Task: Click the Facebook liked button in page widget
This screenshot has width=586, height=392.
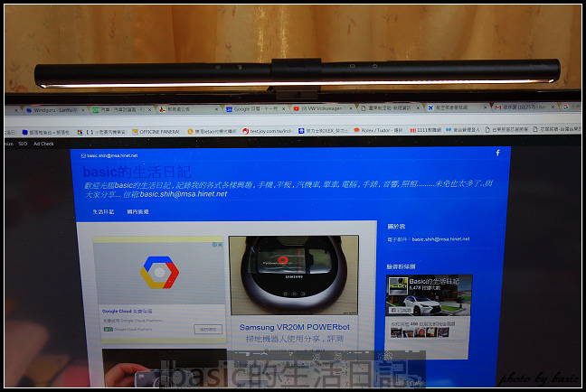Action: (400, 310)
